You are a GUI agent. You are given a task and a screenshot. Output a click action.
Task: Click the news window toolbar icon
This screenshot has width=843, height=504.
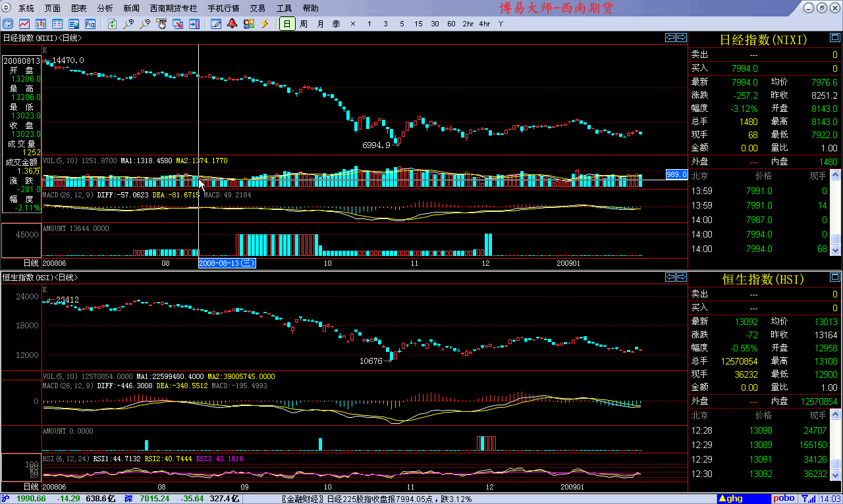pyautogui.click(x=74, y=24)
